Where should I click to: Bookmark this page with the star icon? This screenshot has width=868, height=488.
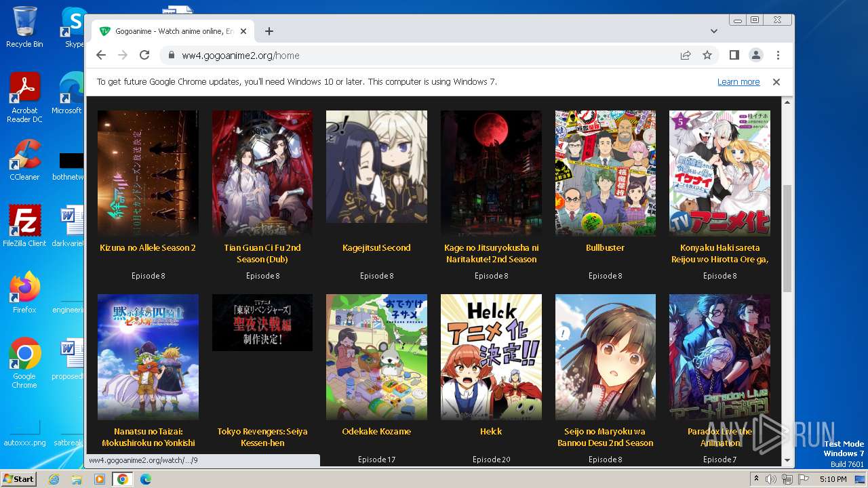(707, 56)
